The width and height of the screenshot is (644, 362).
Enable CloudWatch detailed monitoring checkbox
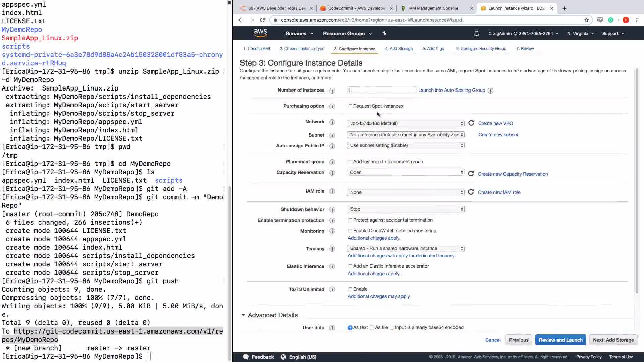(x=350, y=231)
